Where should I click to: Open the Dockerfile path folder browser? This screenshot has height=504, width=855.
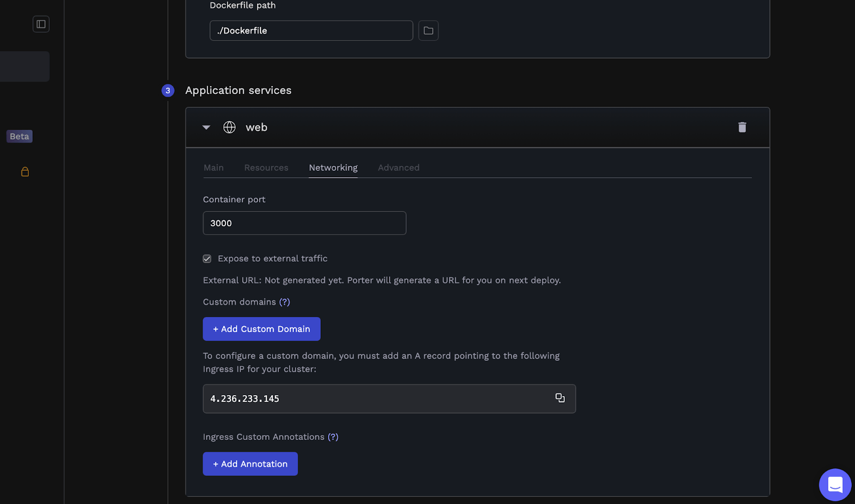click(428, 30)
